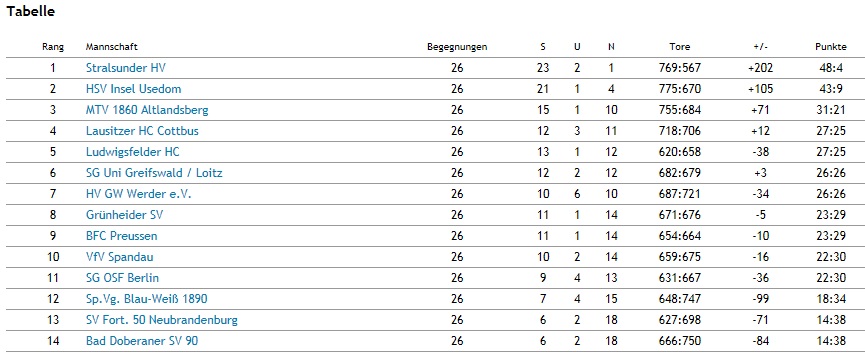Click the Tabelle heading

[x=30, y=11]
